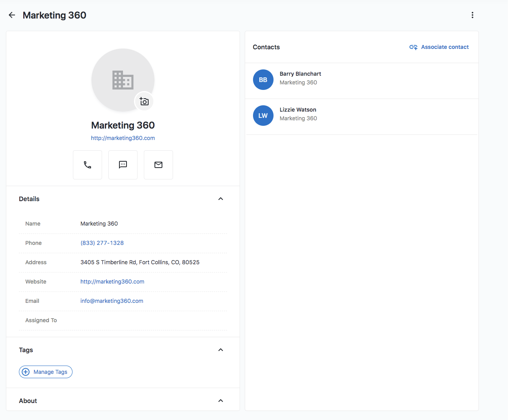Viewport: 508px width, 420px height.
Task: Click the Address field label
Action: pos(36,262)
